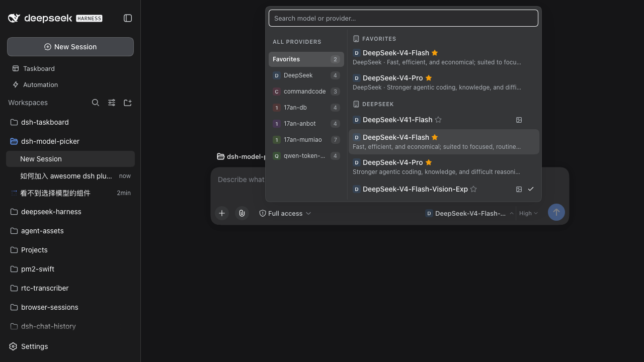
Task: Choose DeepSeek-V4-Pro from the Favorites section
Action: click(444, 82)
